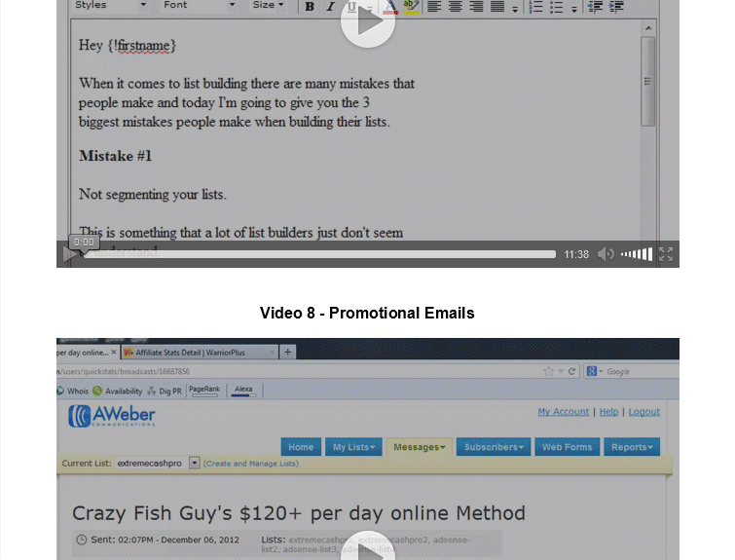Toggle bold formatting in the editor toolbar
The height and width of the screenshot is (560, 735).
tap(310, 7)
